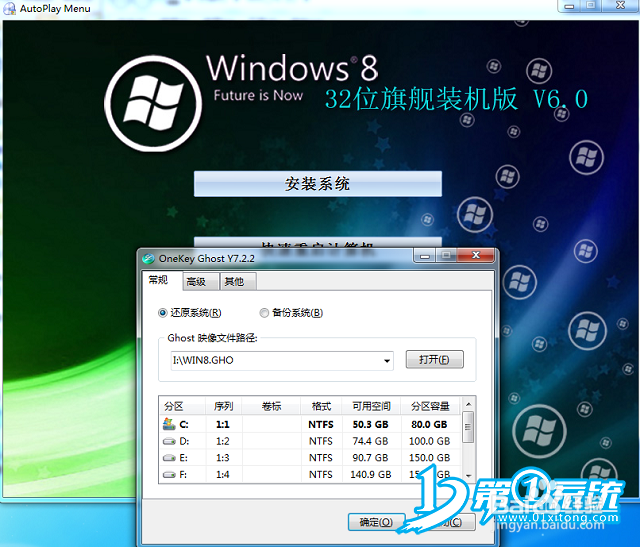Click the 打开(F) button
This screenshot has width=640, height=547.
[434, 360]
